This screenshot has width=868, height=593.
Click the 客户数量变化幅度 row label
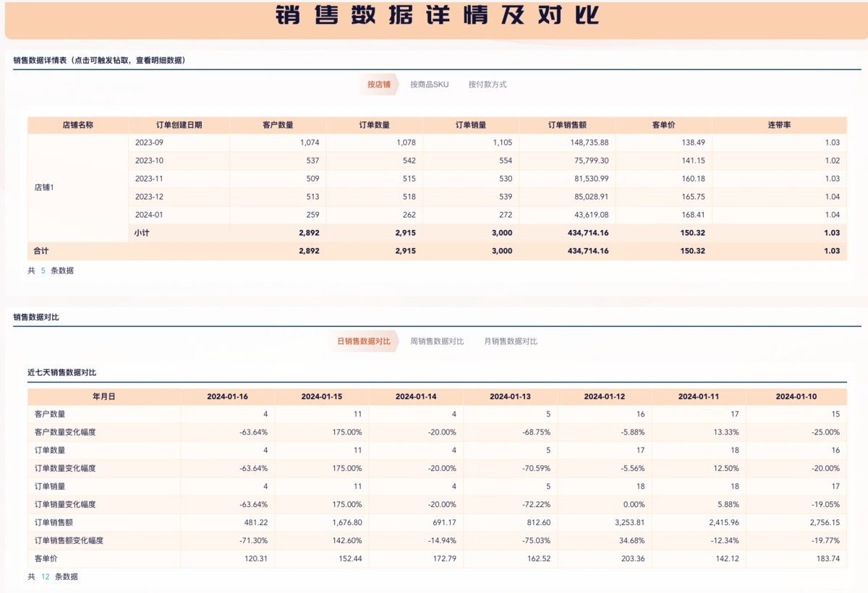click(65, 432)
